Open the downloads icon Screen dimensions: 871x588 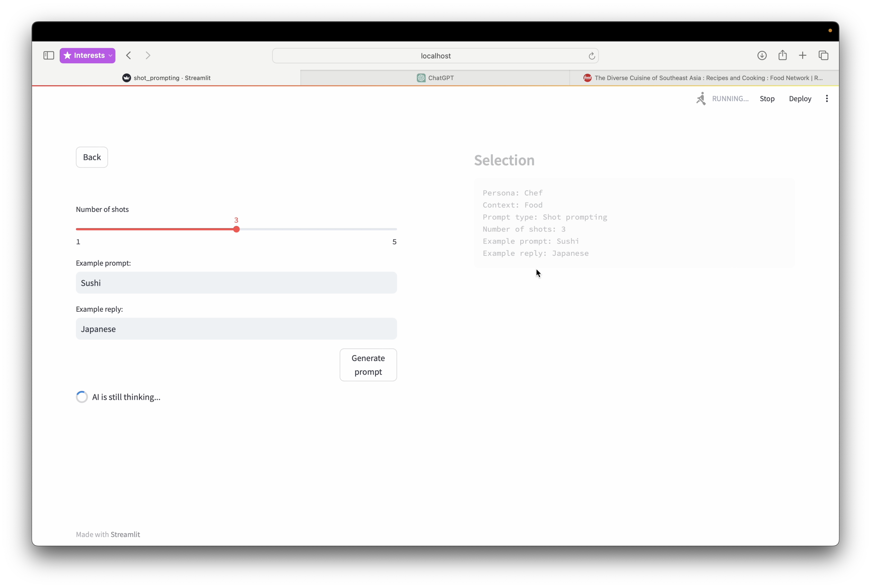point(762,55)
